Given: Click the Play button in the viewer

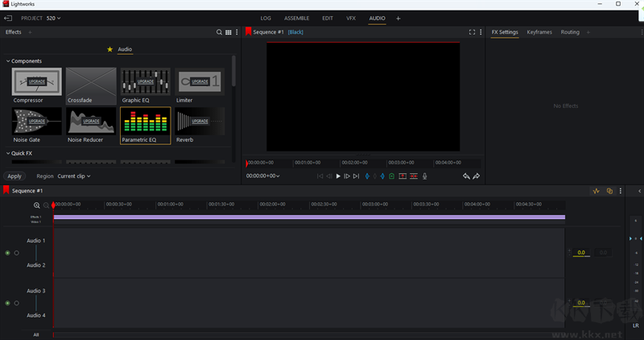Looking at the screenshot, I should [x=338, y=176].
